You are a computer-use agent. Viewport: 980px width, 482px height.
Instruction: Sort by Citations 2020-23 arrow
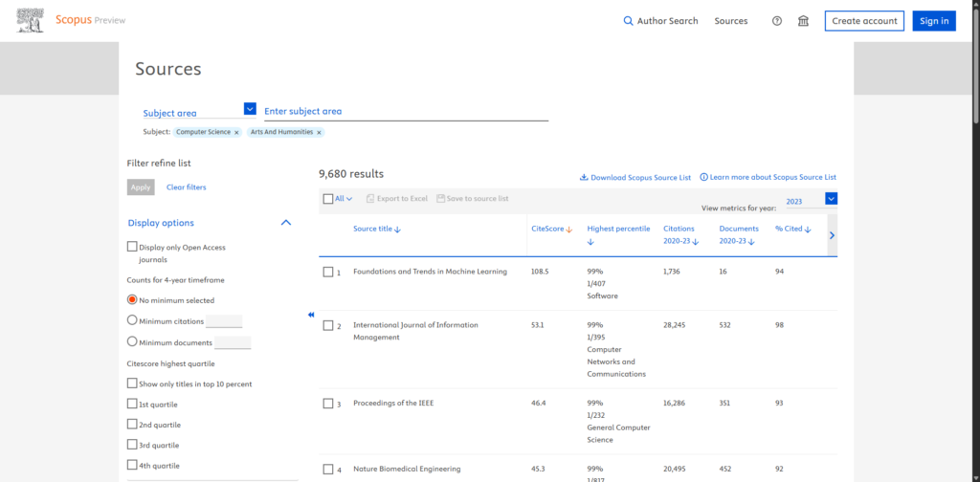pyautogui.click(x=696, y=242)
